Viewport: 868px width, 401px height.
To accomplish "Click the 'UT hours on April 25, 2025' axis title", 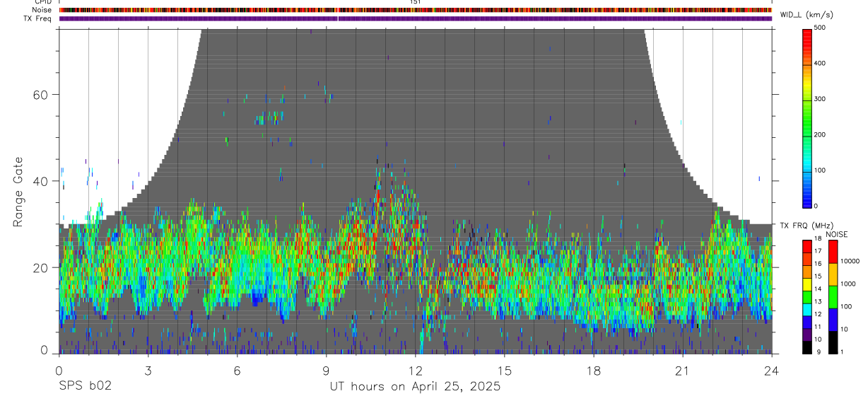I will (x=415, y=387).
